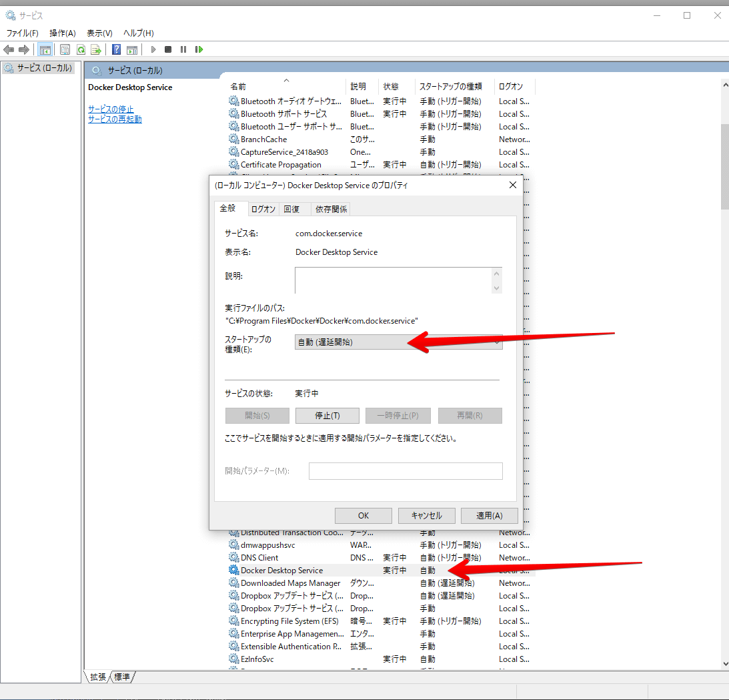Switch to the 標準 view tab at bottom
This screenshot has height=700, width=729.
coord(122,677)
